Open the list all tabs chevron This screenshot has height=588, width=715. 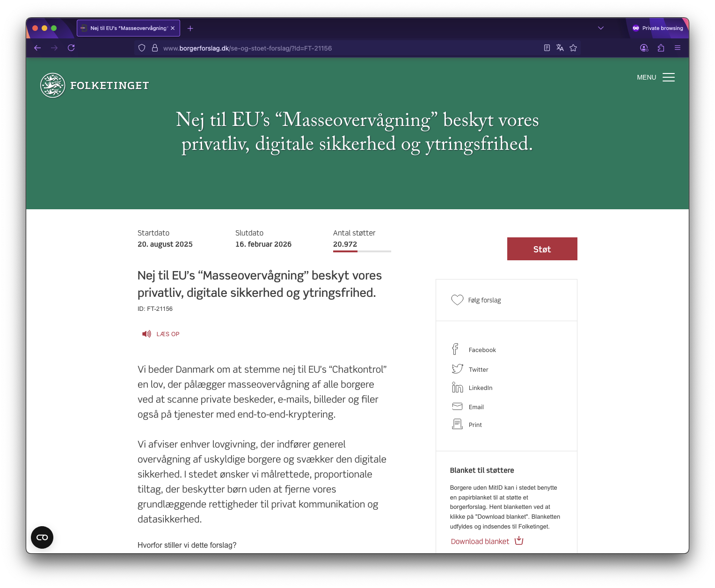click(601, 28)
